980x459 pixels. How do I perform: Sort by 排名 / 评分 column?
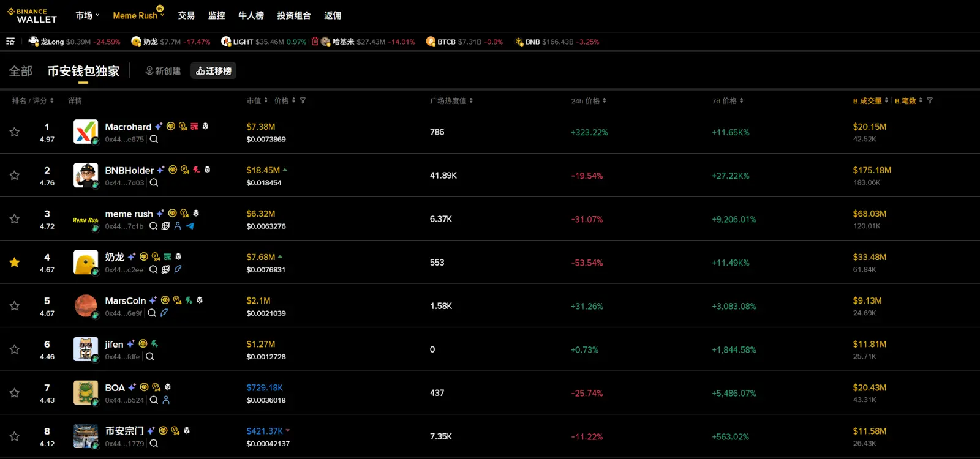pyautogui.click(x=33, y=101)
